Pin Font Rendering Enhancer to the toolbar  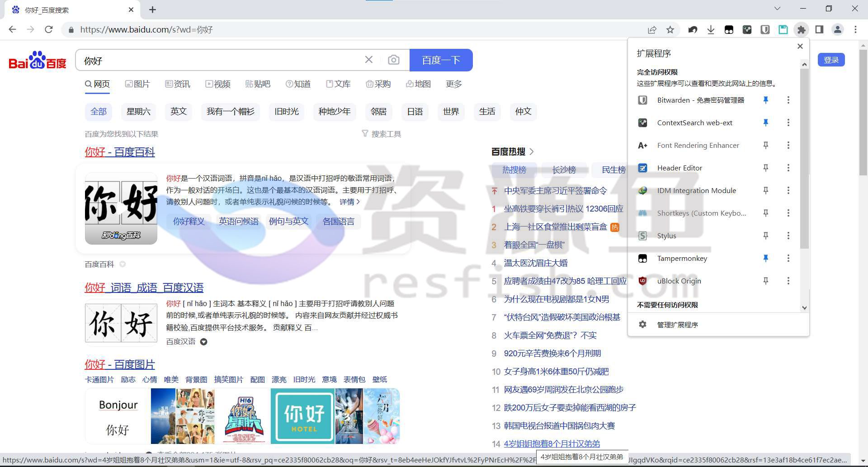coord(766,145)
